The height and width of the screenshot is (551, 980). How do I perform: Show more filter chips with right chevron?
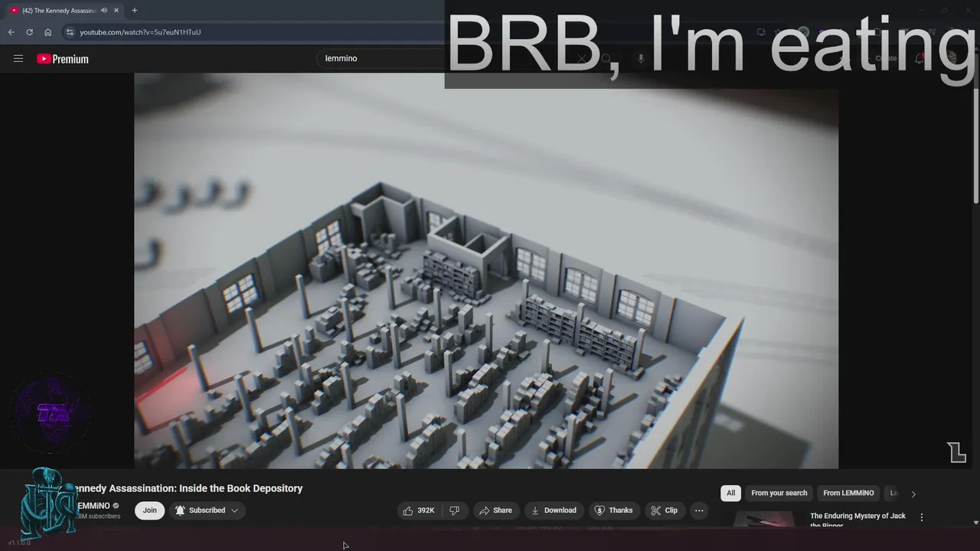coord(913,494)
